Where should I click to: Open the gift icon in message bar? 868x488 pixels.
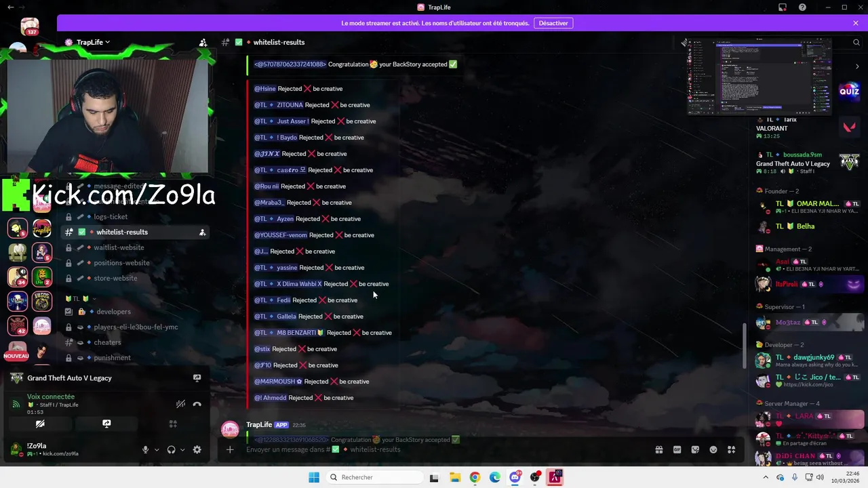(658, 449)
